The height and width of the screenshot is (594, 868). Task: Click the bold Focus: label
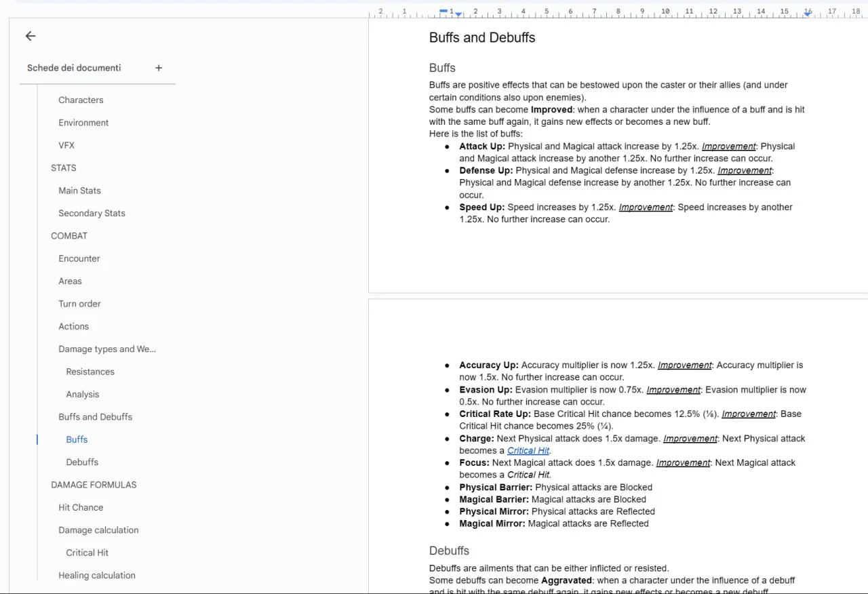coord(474,463)
